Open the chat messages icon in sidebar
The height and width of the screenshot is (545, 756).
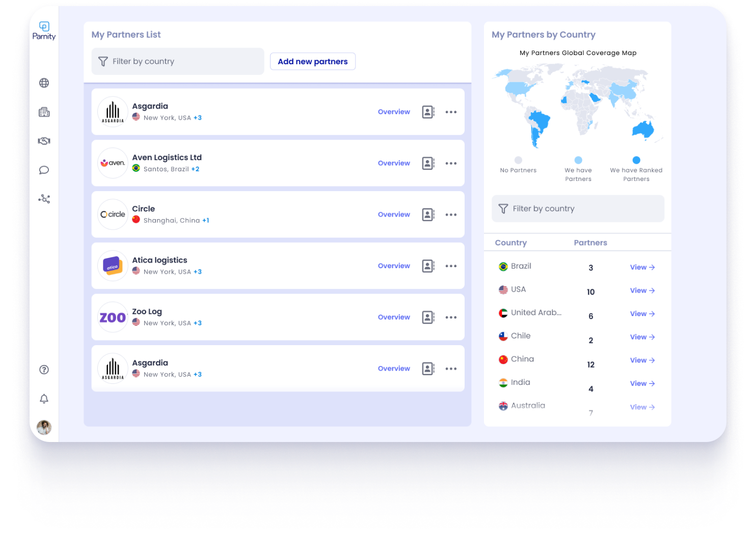click(x=44, y=170)
